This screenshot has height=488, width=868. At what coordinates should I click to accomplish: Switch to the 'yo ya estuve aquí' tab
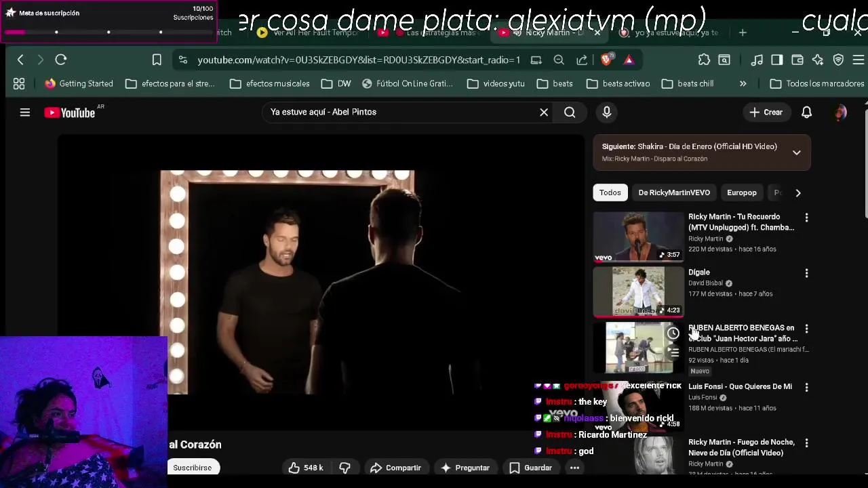click(x=669, y=33)
